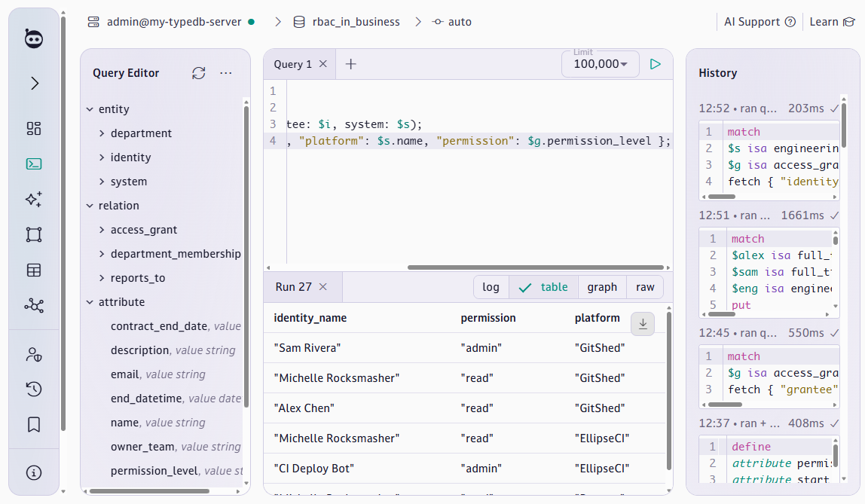Collapse the attribute tree section

90,302
